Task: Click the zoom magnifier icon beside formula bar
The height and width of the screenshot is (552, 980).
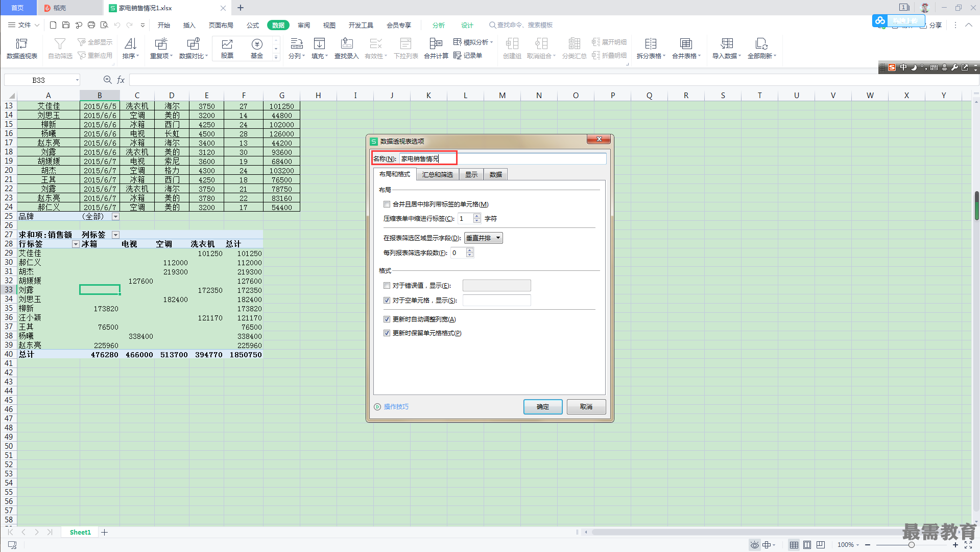Action: pyautogui.click(x=107, y=80)
